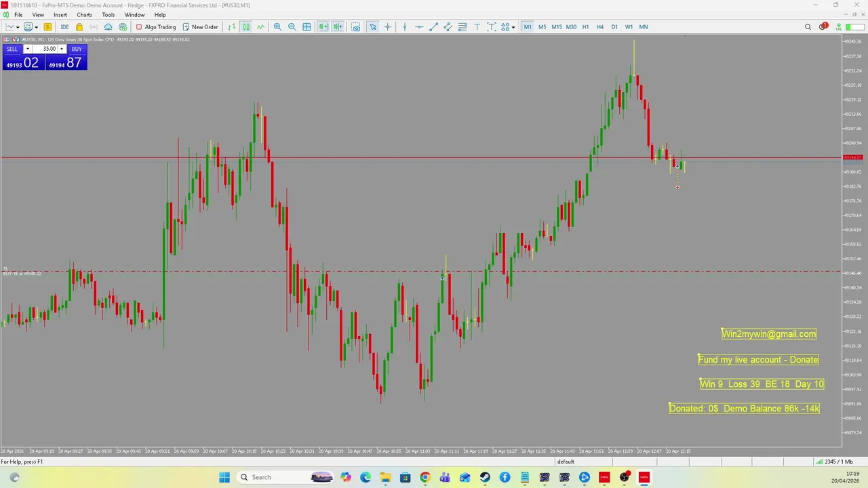
Task: Click the connection signal bars icon
Action: click(x=819, y=462)
